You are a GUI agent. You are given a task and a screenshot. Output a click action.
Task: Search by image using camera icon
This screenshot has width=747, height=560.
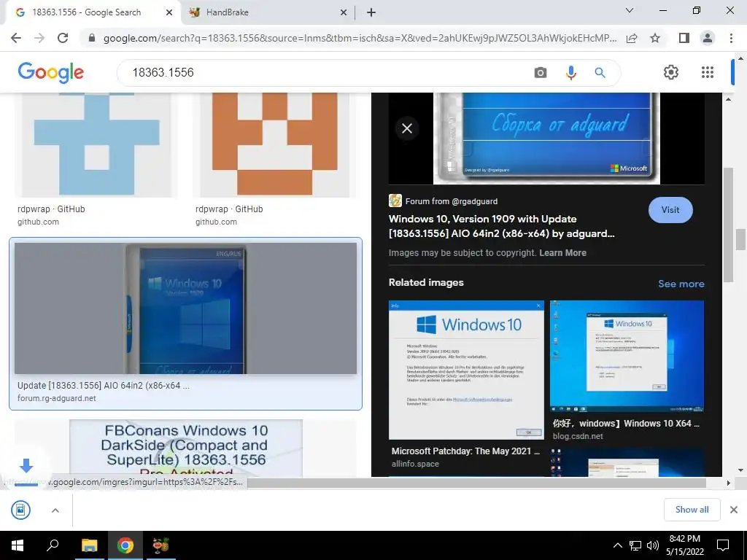(541, 72)
